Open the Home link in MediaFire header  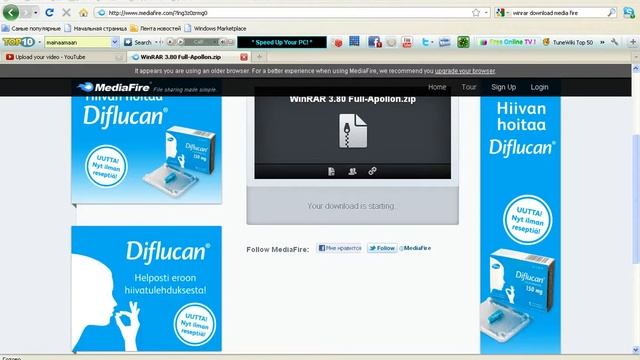click(437, 87)
